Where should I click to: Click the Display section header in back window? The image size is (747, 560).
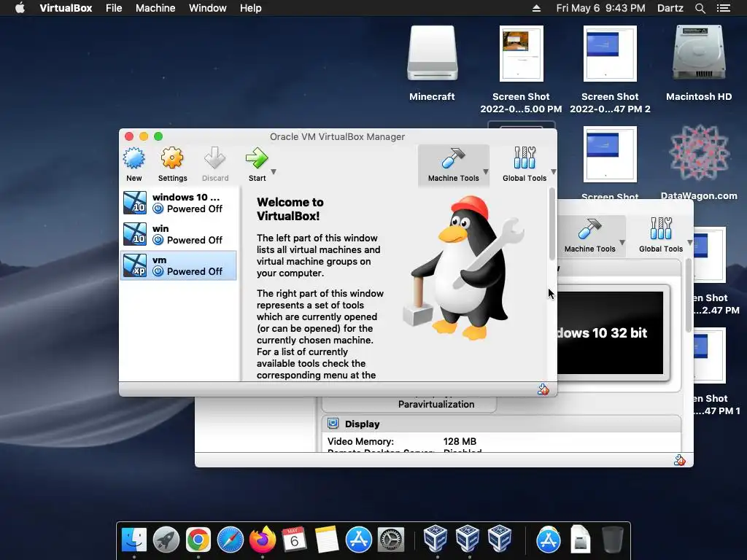[502, 424]
